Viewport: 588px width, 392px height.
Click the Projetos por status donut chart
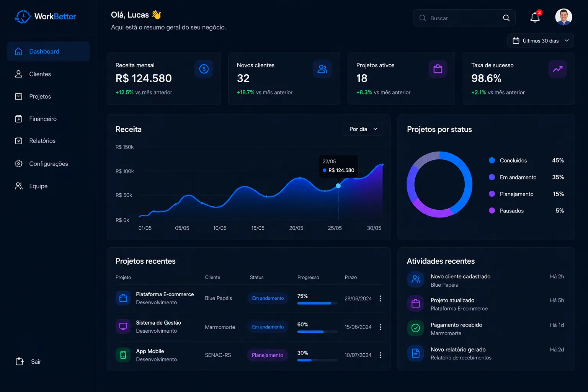pyautogui.click(x=439, y=185)
